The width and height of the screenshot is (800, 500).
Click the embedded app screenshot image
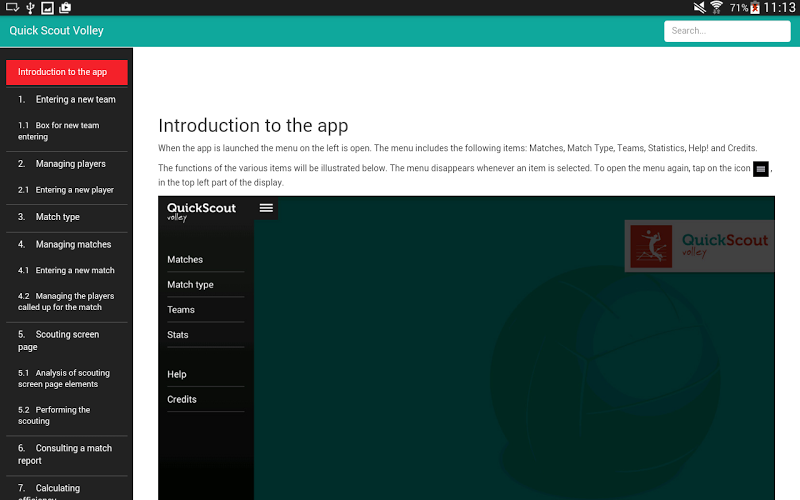pyautogui.click(x=466, y=348)
